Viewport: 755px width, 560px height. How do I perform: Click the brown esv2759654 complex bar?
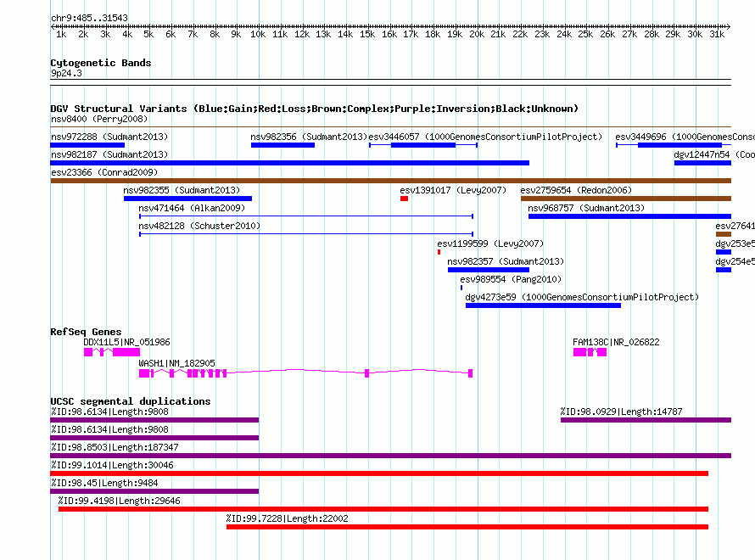[626, 199]
